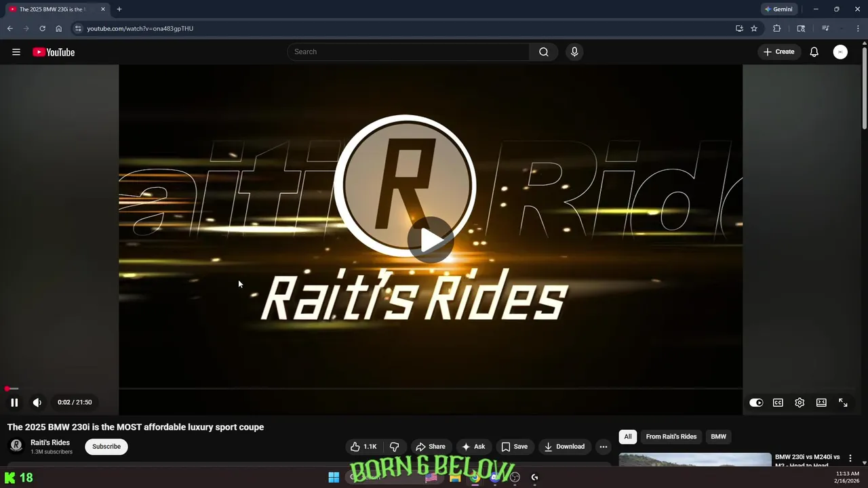Click the Create button
The image size is (868, 488).
point(778,52)
